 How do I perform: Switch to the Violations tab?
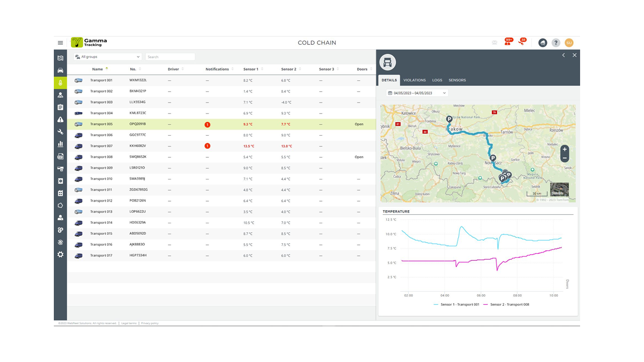point(414,80)
